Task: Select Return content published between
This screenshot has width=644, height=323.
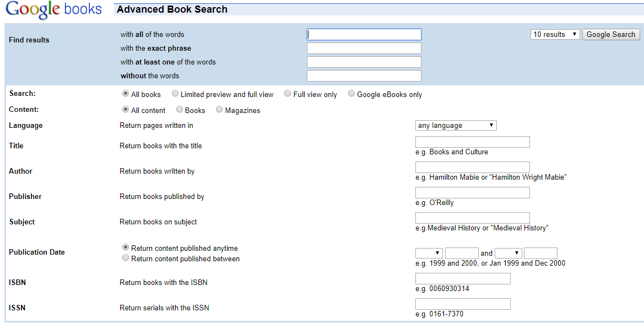Action: (125, 257)
